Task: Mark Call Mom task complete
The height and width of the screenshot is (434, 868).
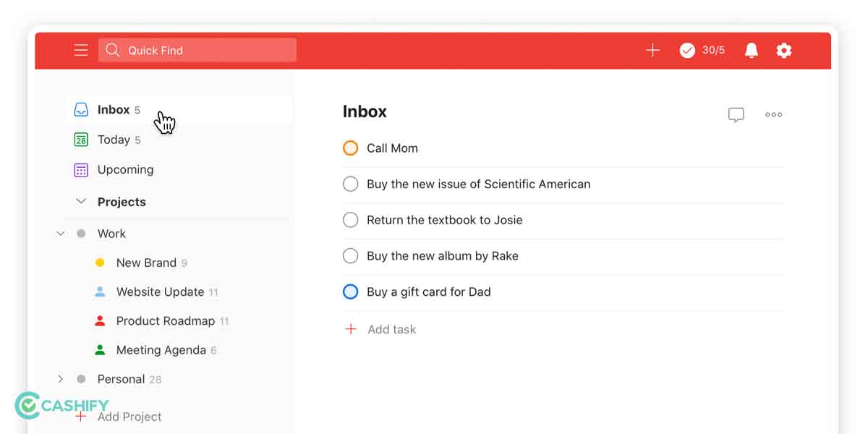Action: 351,148
